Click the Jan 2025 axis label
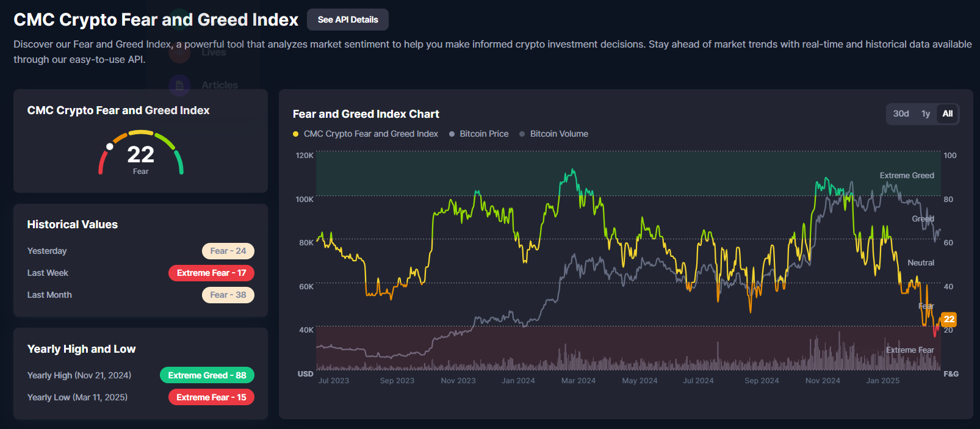 [x=883, y=381]
